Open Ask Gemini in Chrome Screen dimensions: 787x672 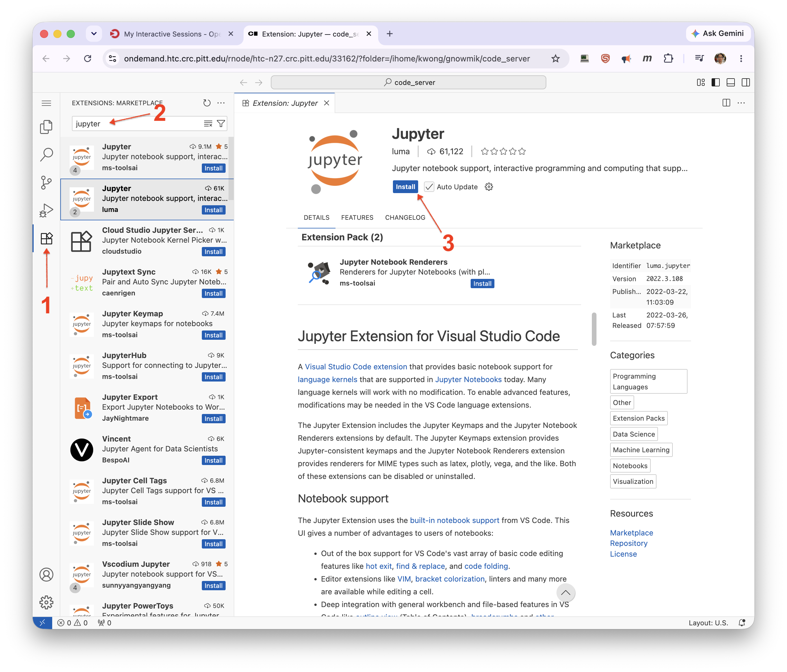point(718,33)
